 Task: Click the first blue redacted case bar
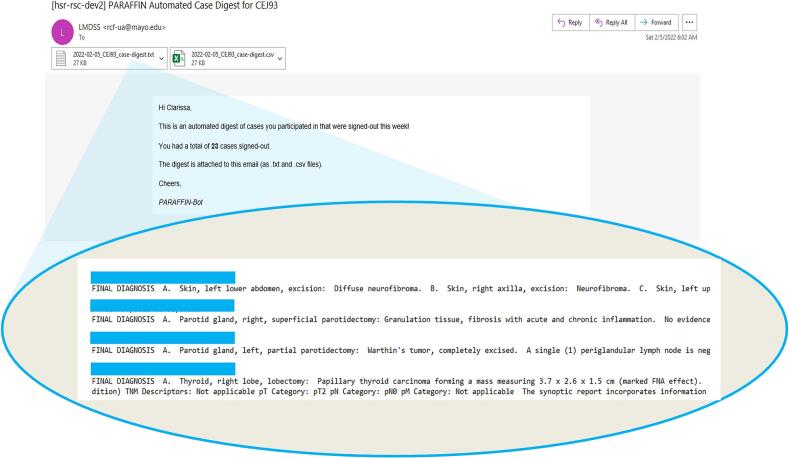(163, 277)
